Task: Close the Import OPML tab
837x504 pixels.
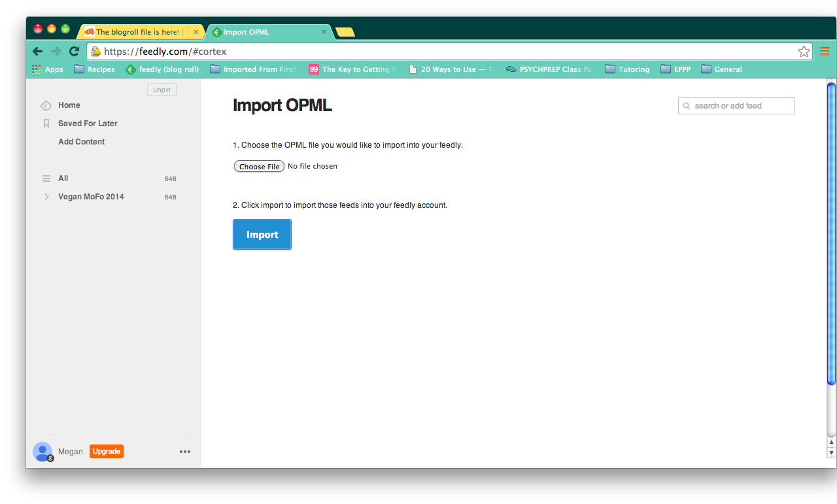Action: (324, 32)
